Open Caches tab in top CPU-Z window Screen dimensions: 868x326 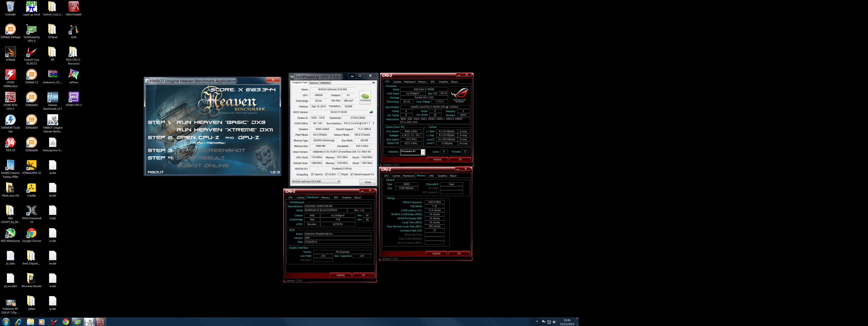pyautogui.click(x=397, y=82)
